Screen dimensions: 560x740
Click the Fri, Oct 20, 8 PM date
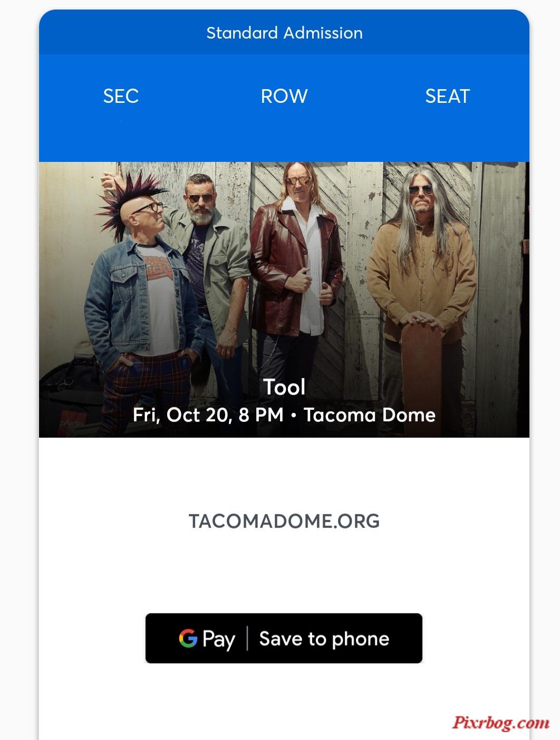coord(208,415)
